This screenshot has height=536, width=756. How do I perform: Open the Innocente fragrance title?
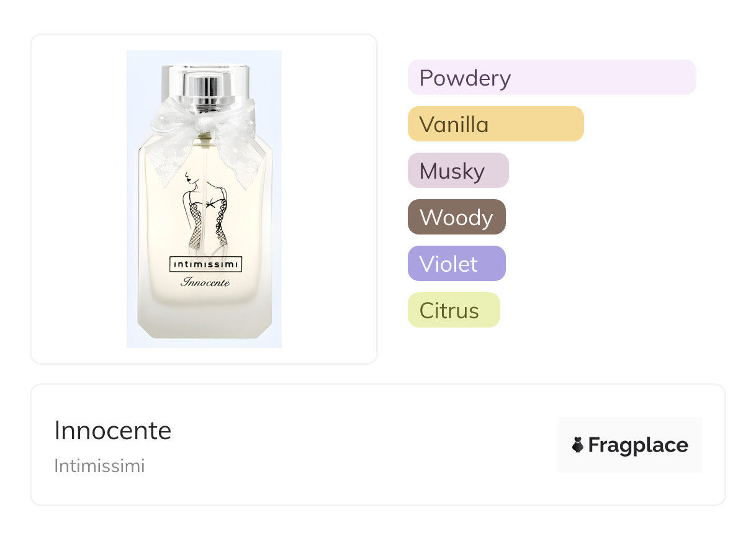tap(112, 431)
